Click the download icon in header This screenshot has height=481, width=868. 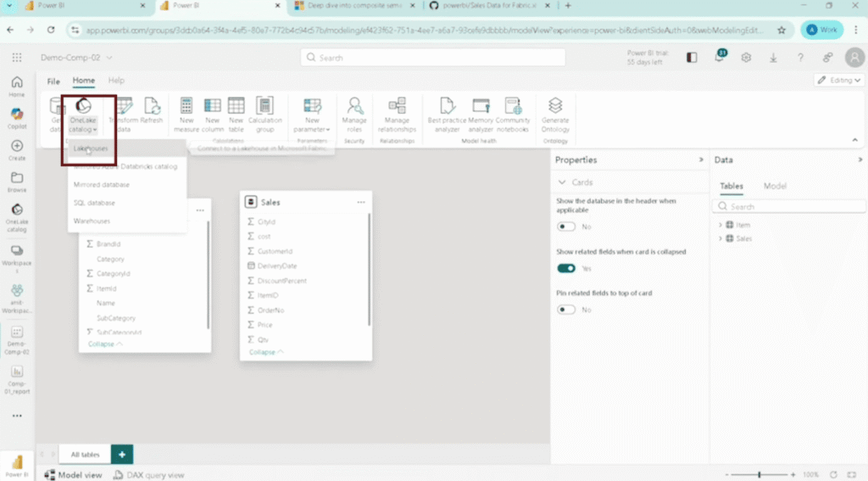773,58
